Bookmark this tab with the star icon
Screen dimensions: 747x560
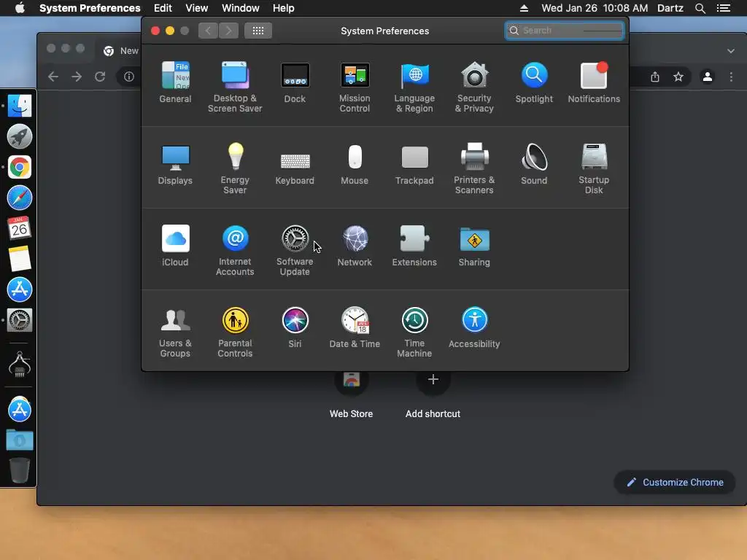pyautogui.click(x=678, y=77)
